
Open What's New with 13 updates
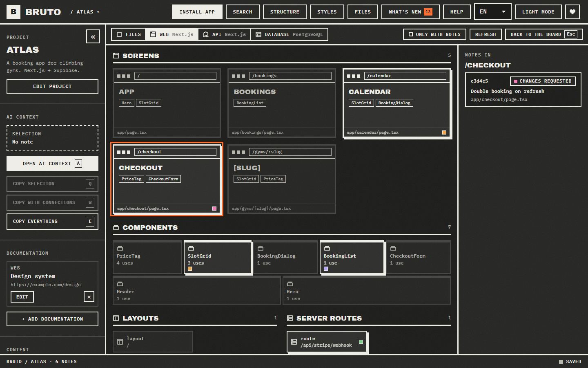coord(410,12)
